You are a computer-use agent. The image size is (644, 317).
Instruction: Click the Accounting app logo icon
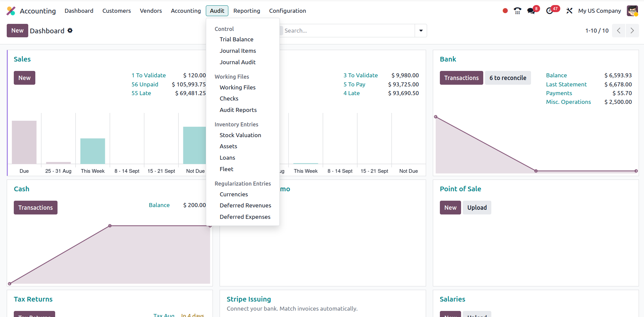(x=11, y=11)
